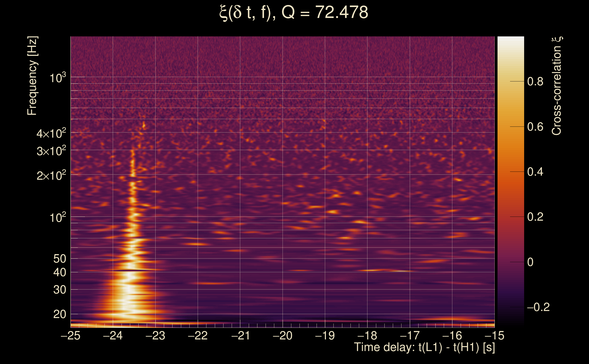Click the 20 Hz frequency tick label
Image resolution: width=589 pixels, height=364 pixels.
(59, 314)
